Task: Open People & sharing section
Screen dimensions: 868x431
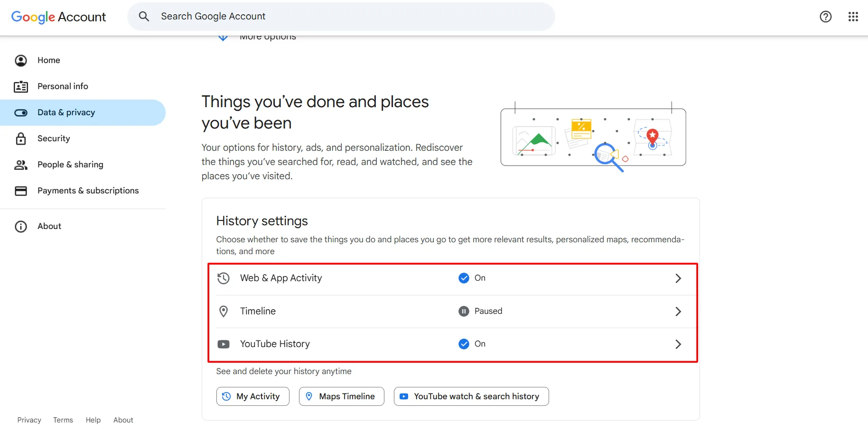Action: click(x=83, y=165)
